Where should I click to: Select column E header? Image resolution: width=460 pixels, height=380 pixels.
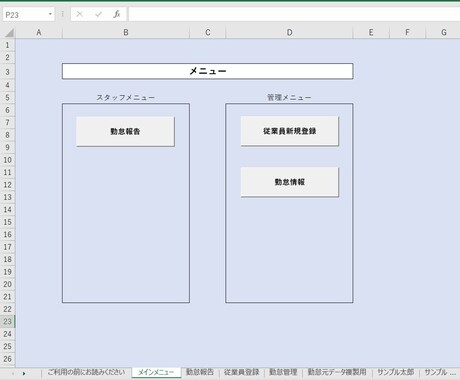pyautogui.click(x=371, y=33)
